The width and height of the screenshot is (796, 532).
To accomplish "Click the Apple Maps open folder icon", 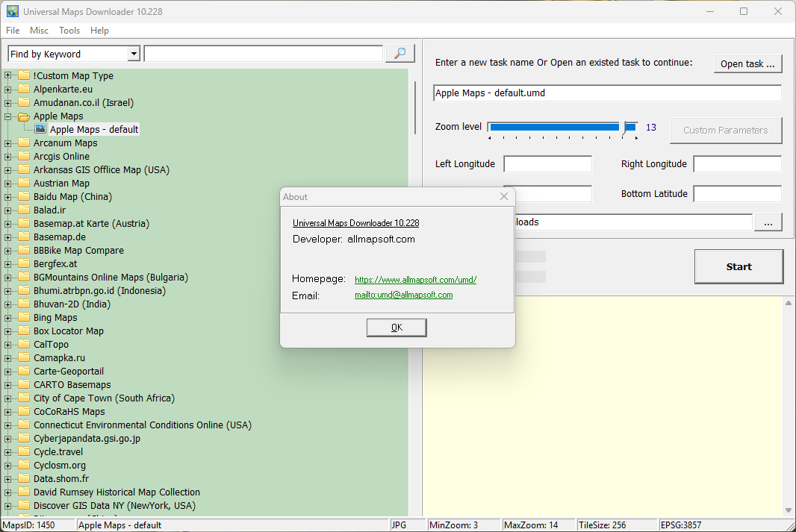I will pyautogui.click(x=24, y=116).
